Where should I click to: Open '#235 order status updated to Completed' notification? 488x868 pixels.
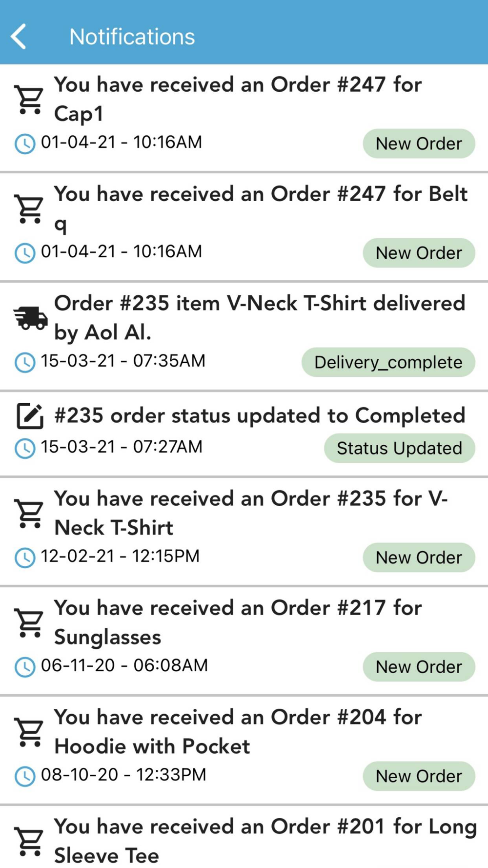(x=259, y=415)
